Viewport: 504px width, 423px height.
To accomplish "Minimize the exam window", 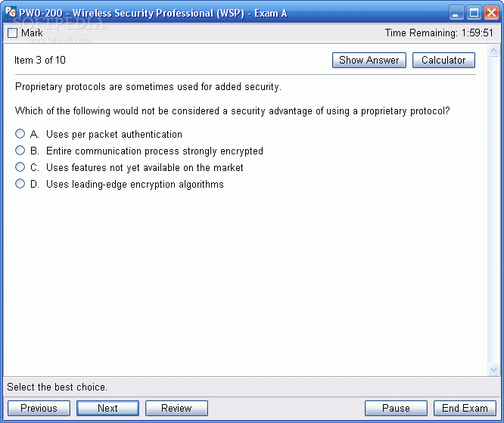I will click(456, 13).
